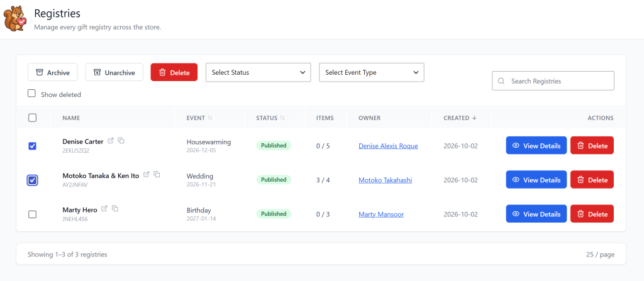Select registry code JNEHL4S6
This screenshot has width=644, height=281.
(75, 219)
